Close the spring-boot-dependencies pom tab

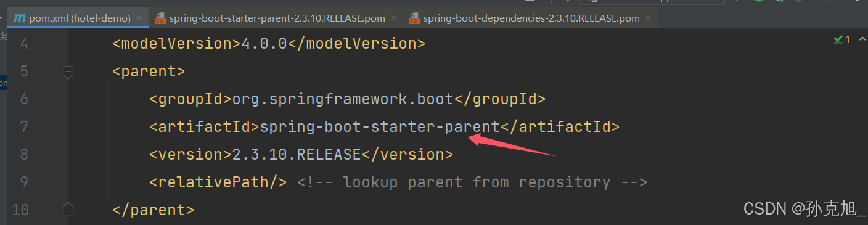[x=648, y=18]
